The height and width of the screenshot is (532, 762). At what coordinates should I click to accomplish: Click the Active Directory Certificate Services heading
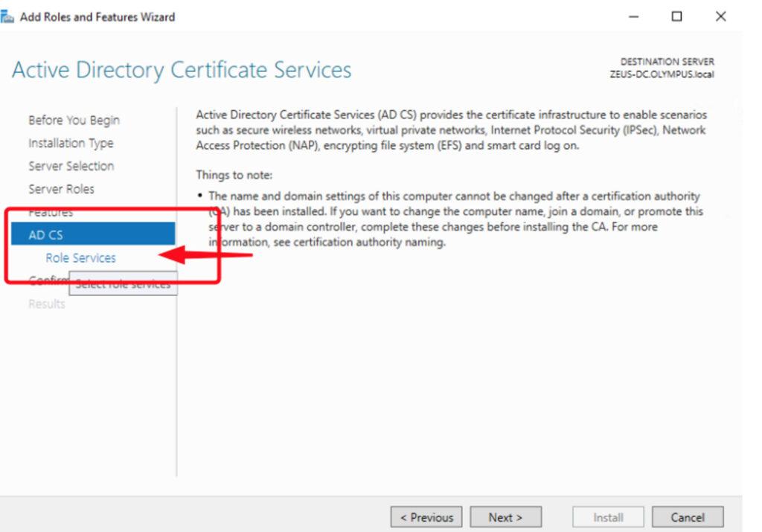[182, 70]
